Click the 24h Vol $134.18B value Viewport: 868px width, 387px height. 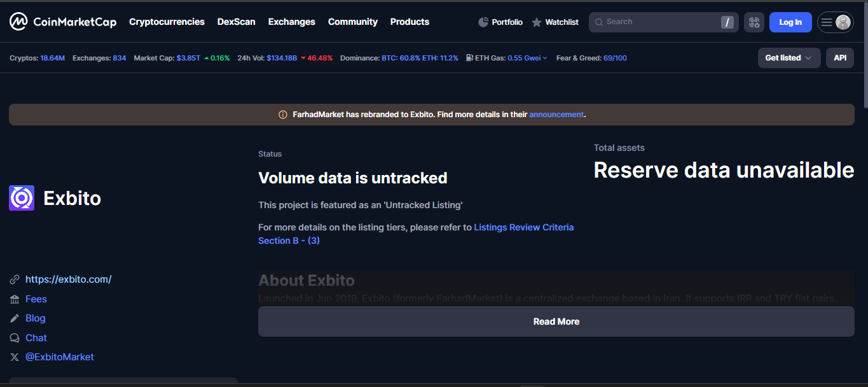click(x=282, y=58)
